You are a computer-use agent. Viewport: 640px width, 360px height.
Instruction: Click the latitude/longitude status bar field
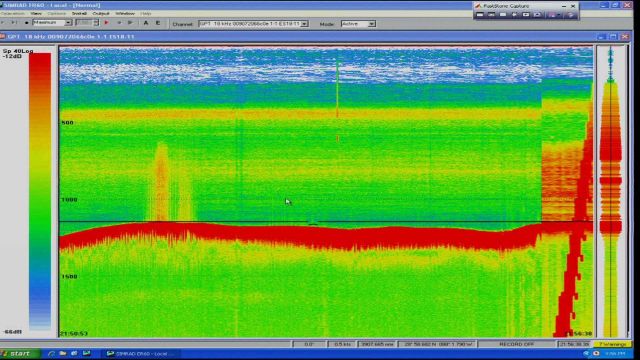438,344
